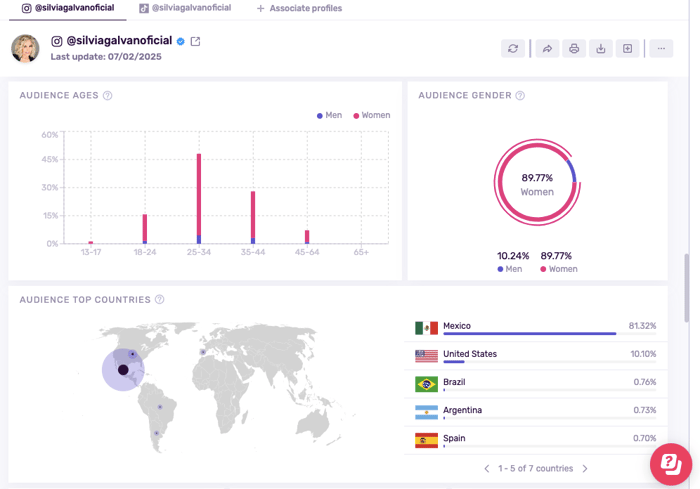Go to next page of countries
Screen dimensions: 700x489
point(585,468)
